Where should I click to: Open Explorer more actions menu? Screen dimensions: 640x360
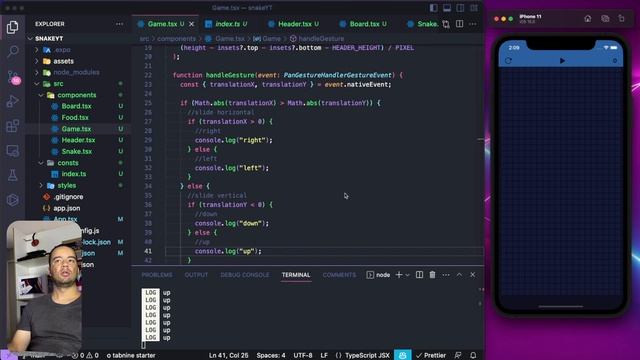tap(119, 24)
